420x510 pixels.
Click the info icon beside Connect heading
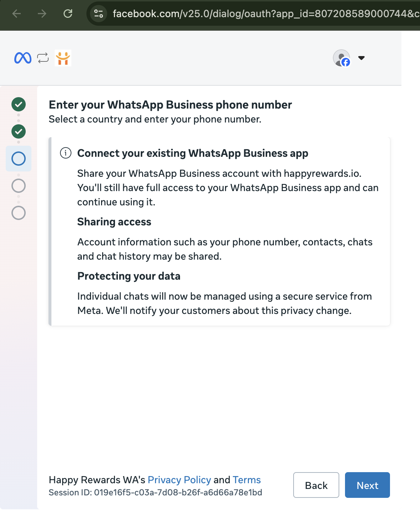coord(66,153)
